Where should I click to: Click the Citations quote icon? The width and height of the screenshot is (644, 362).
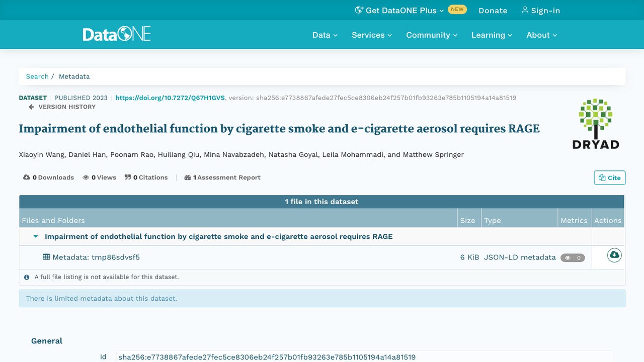tap(128, 177)
